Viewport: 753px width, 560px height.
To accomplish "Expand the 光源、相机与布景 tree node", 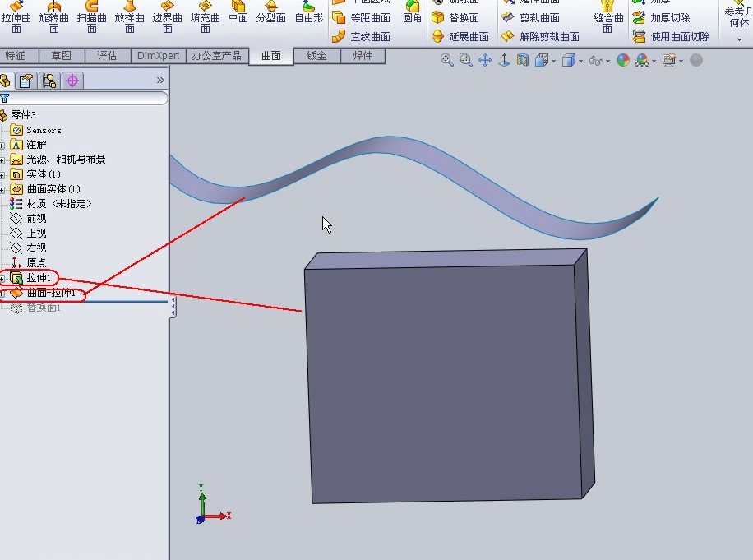I will coord(2,160).
